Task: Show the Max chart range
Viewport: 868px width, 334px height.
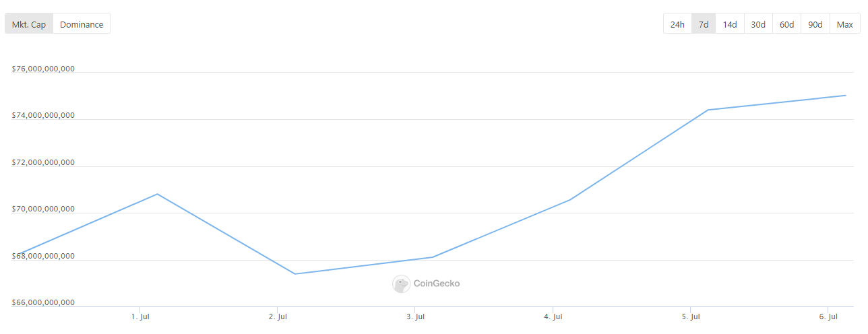Action: pyautogui.click(x=845, y=24)
